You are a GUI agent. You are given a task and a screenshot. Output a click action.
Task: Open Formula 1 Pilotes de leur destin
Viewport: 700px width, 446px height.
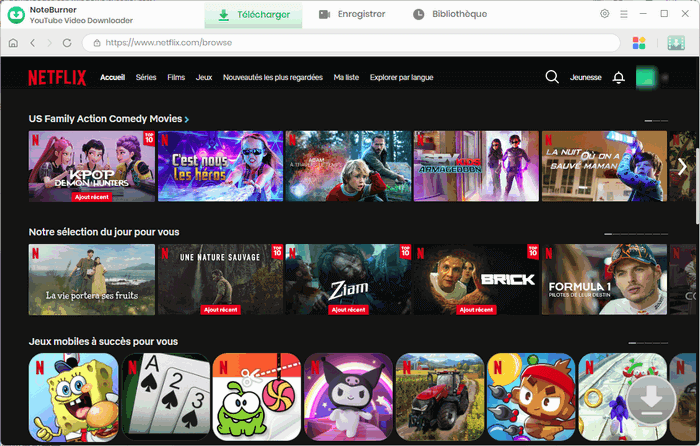pyautogui.click(x=604, y=279)
